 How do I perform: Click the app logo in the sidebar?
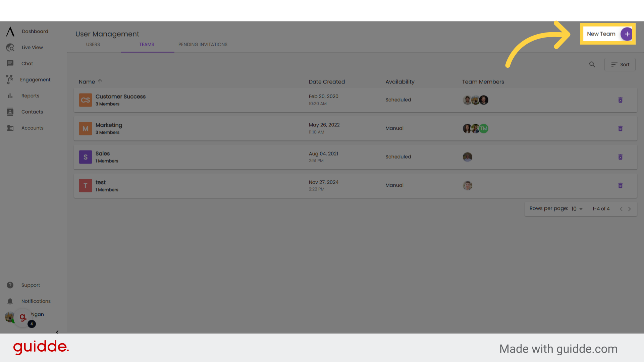[x=10, y=32]
